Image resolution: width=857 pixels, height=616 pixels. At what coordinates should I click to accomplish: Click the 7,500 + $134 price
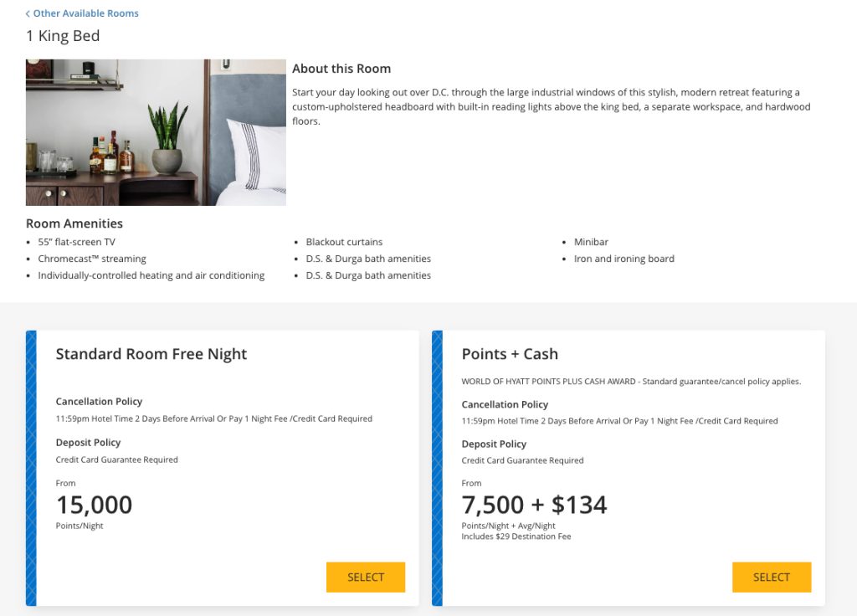tap(534, 505)
